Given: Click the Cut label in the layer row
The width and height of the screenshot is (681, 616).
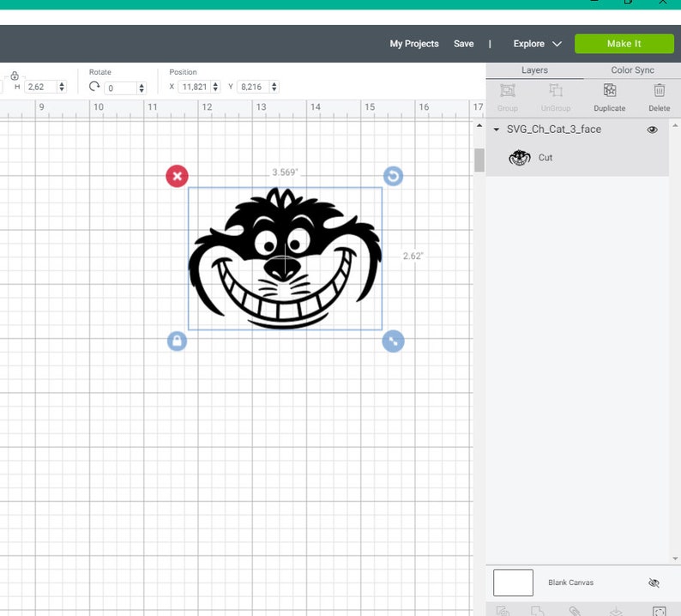Looking at the screenshot, I should tap(545, 158).
